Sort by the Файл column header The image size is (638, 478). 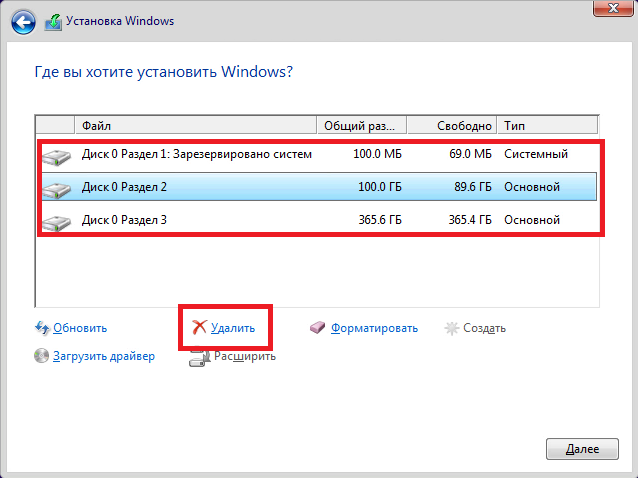tap(196, 126)
